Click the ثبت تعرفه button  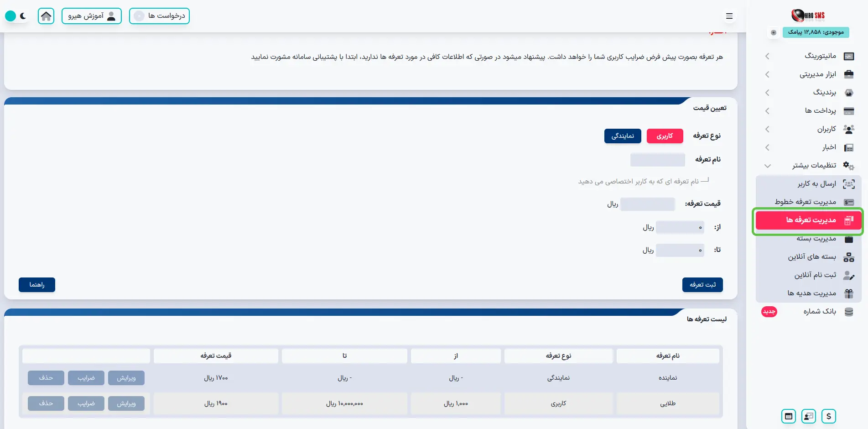(702, 285)
